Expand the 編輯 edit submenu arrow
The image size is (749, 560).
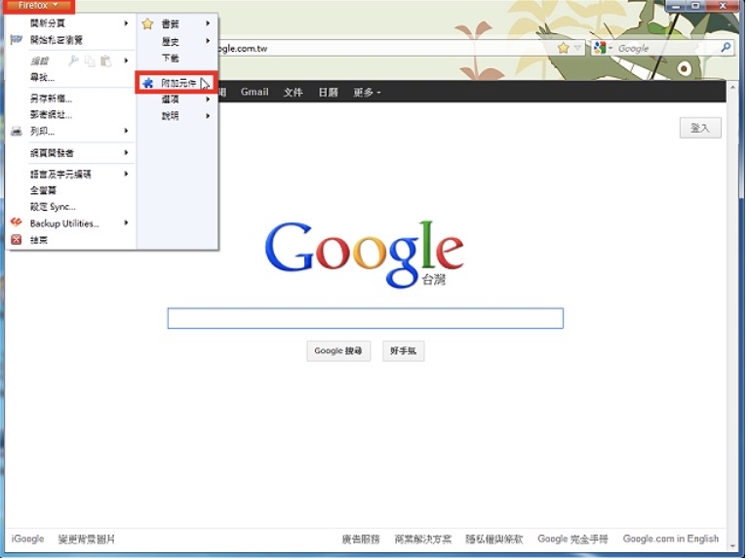126,60
